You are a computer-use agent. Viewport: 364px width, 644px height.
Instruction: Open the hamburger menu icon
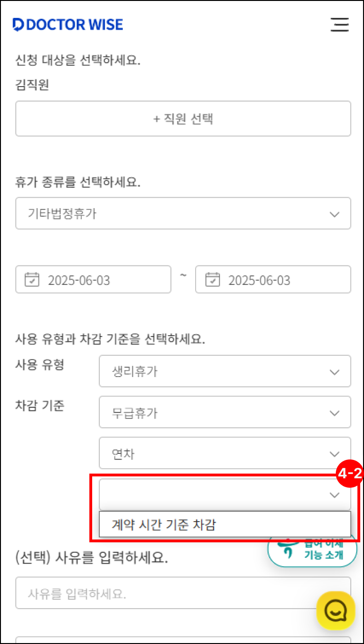[x=340, y=24]
